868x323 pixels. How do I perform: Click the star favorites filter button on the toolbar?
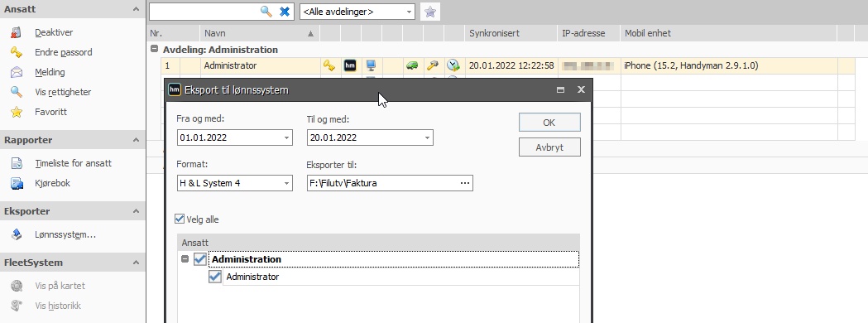point(430,11)
